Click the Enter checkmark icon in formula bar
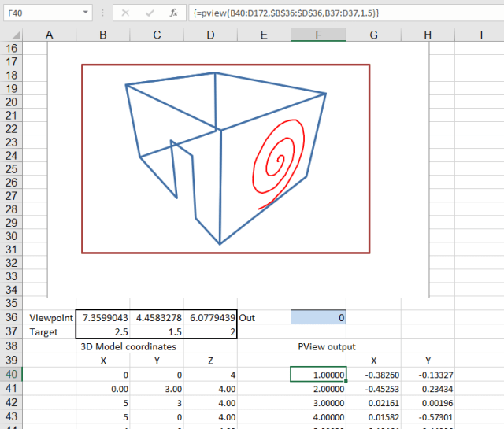Viewport: 504px width, 429px height. coord(150,13)
